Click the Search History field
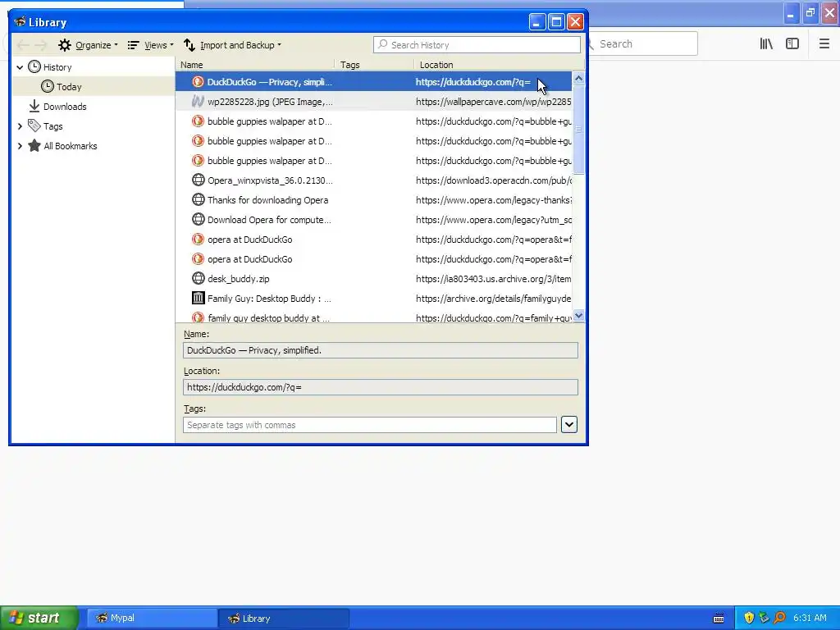840x630 pixels. click(x=477, y=45)
